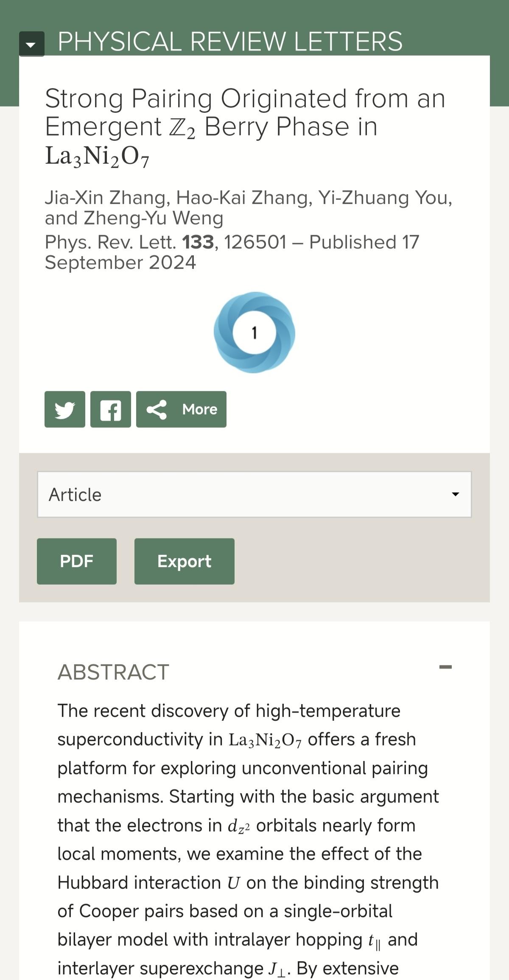
Task: Click the La3Ni2O7 formula in the abstract
Action: (x=265, y=740)
